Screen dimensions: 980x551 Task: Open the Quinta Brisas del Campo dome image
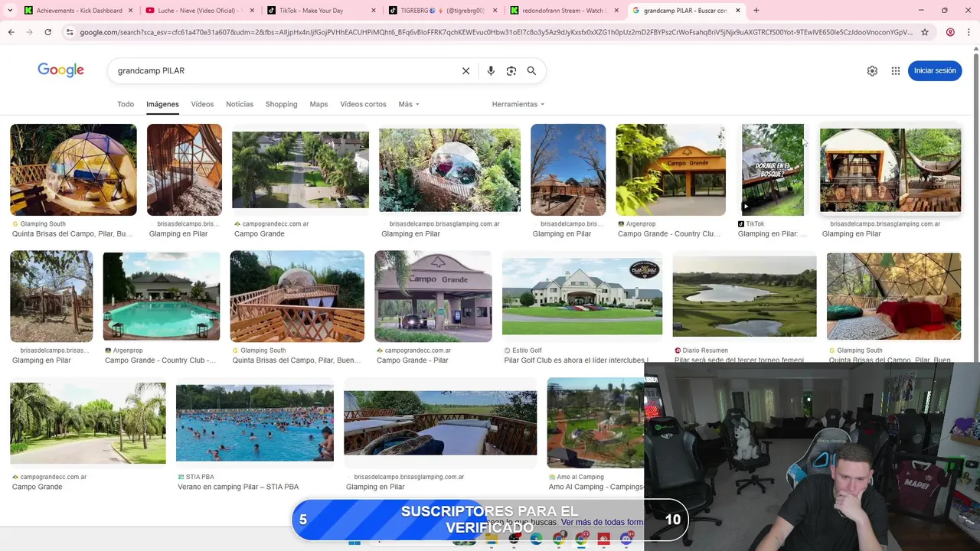point(73,170)
